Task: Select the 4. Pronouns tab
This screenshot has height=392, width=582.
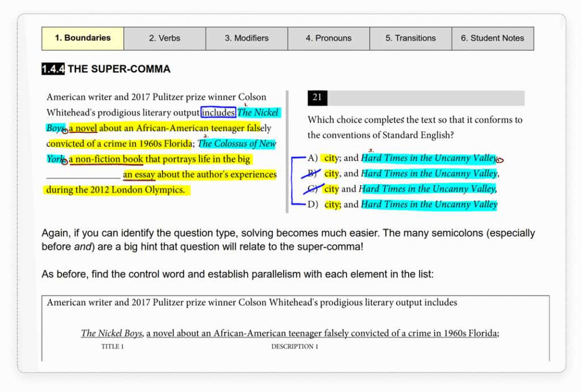Action: (x=329, y=38)
